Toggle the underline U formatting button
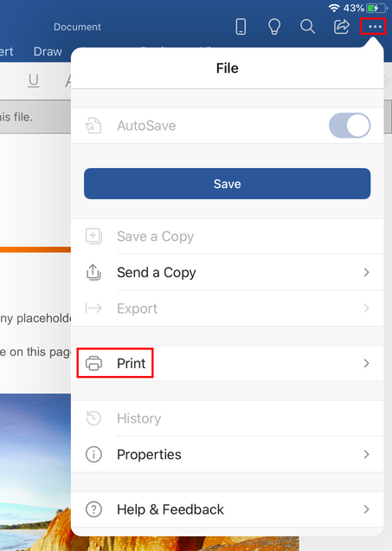 pos(34,81)
